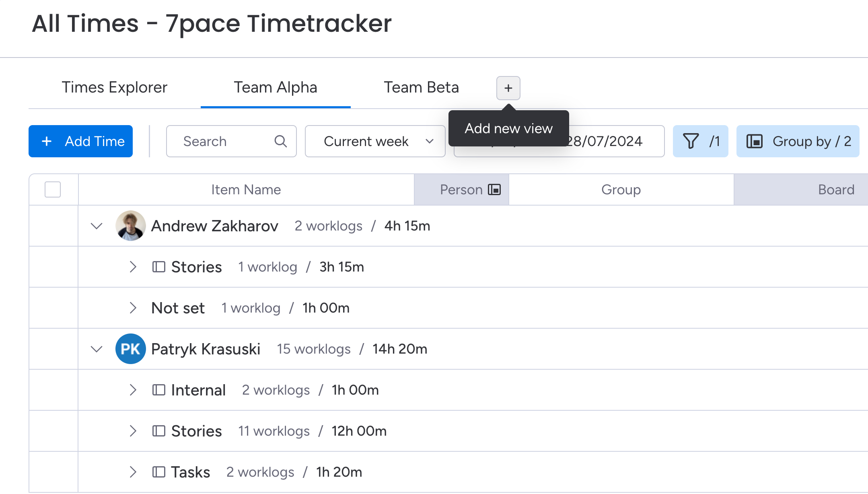
Task: Focus the Search input field
Action: pyautogui.click(x=231, y=141)
